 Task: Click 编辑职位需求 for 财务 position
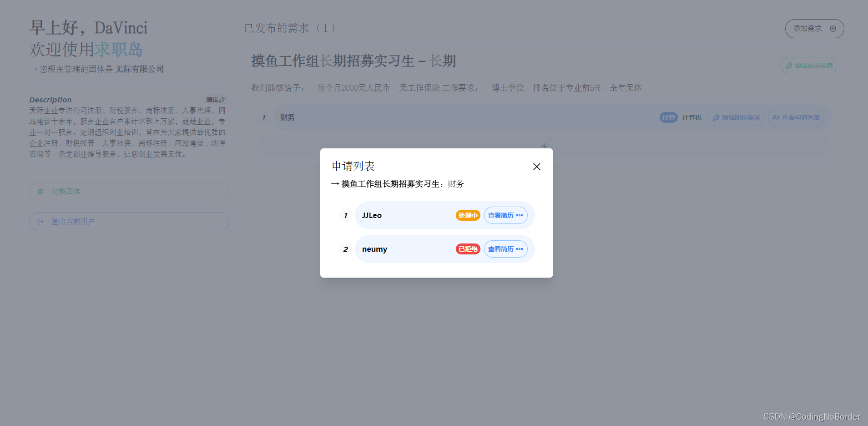point(736,117)
